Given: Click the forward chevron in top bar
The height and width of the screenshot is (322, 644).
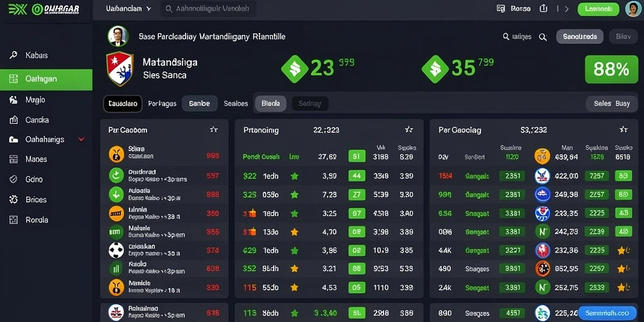Looking at the screenshot, I should point(567,9).
